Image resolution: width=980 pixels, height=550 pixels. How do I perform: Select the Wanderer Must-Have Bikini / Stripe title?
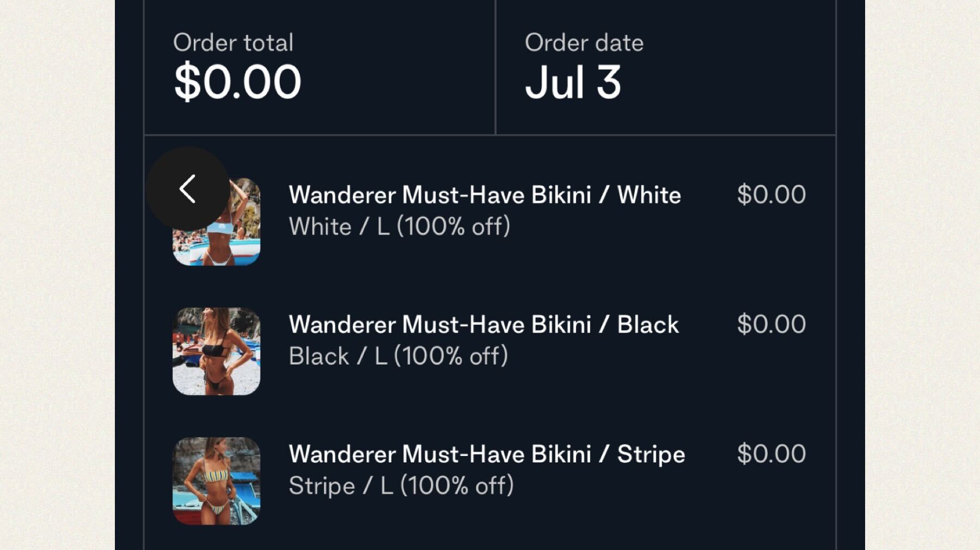[487, 454]
